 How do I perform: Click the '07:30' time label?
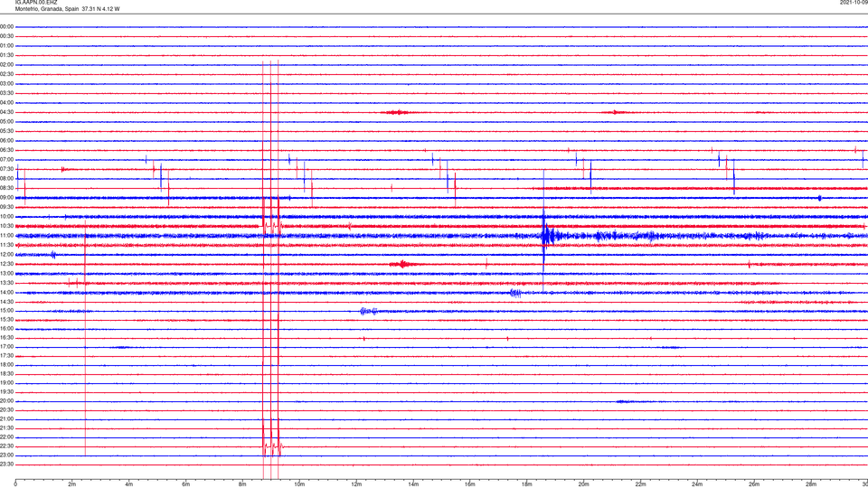[7, 169]
